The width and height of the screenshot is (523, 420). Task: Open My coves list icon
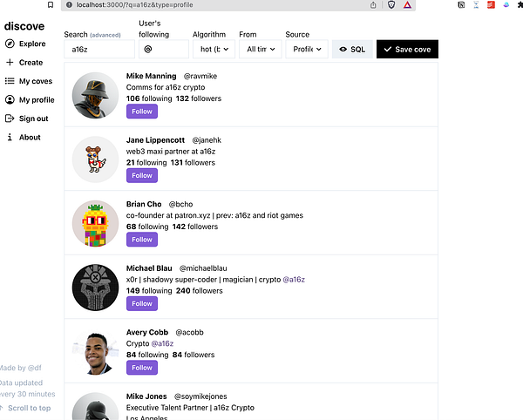[x=10, y=81]
